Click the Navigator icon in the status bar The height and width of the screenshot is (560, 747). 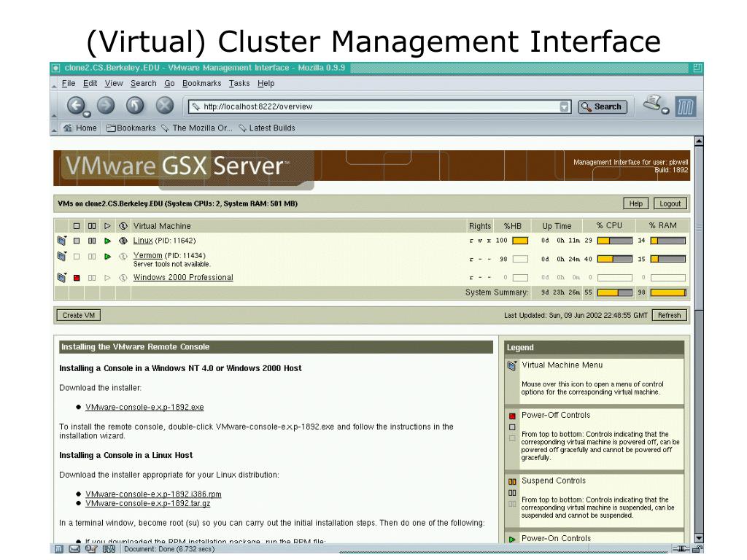click(x=58, y=549)
